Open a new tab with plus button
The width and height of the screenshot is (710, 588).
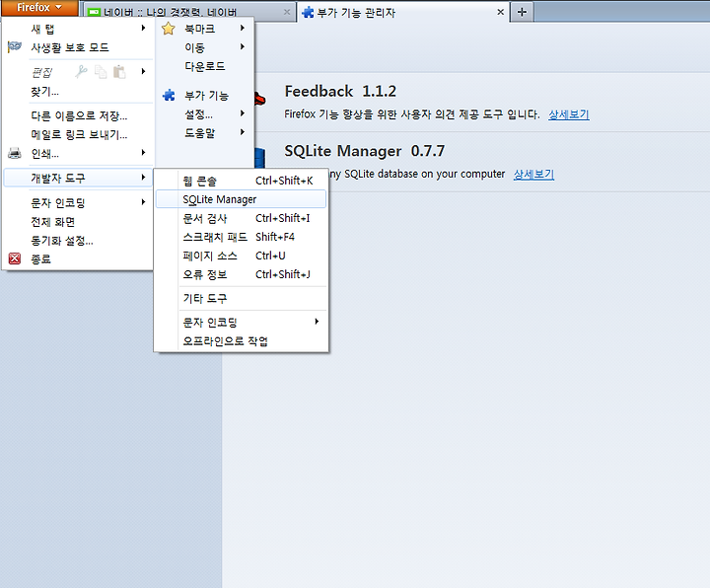[x=522, y=12]
